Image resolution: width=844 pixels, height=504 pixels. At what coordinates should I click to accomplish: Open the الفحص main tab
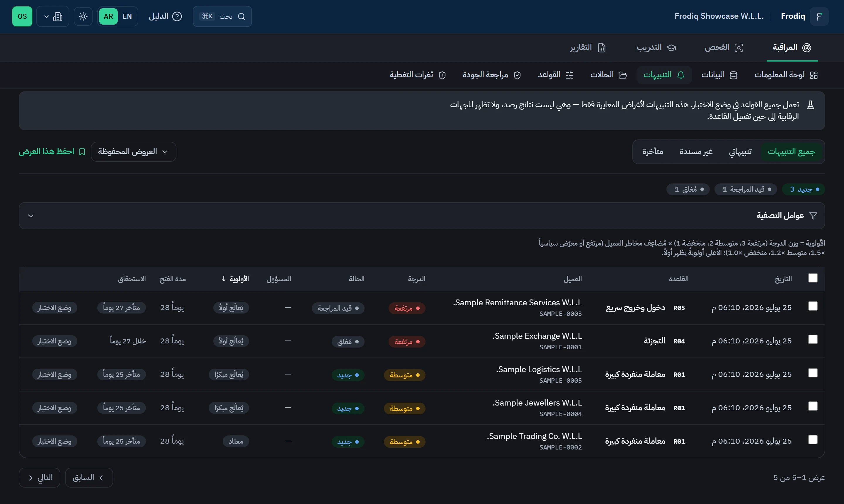pyautogui.click(x=724, y=47)
